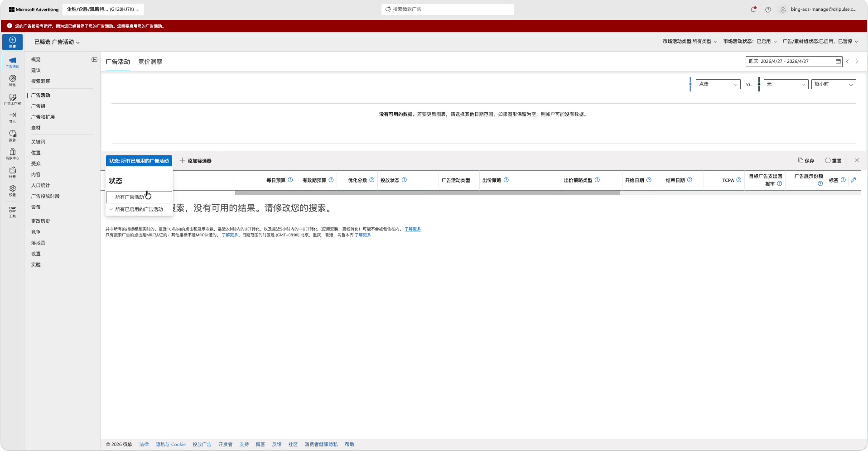Open 广告和扩展 in the side navigation
Viewport: 868px width, 451px height.
coord(43,117)
